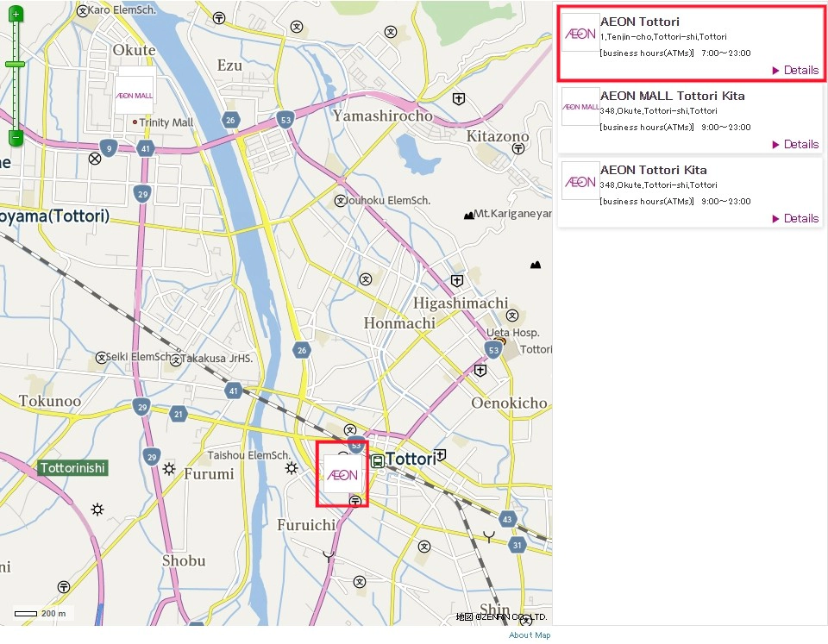Click the AEON MALL logo thumbnail in list
This screenshot has height=644, width=828.
coord(580,107)
